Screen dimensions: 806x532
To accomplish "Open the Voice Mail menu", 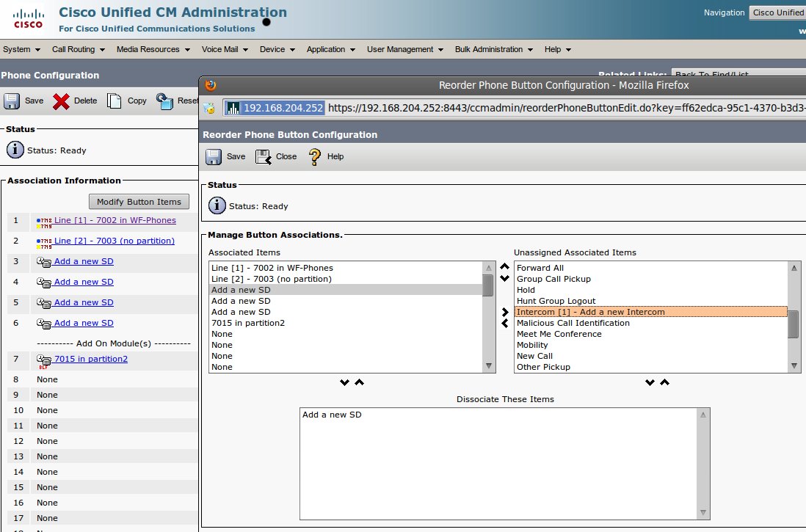I will 225,49.
